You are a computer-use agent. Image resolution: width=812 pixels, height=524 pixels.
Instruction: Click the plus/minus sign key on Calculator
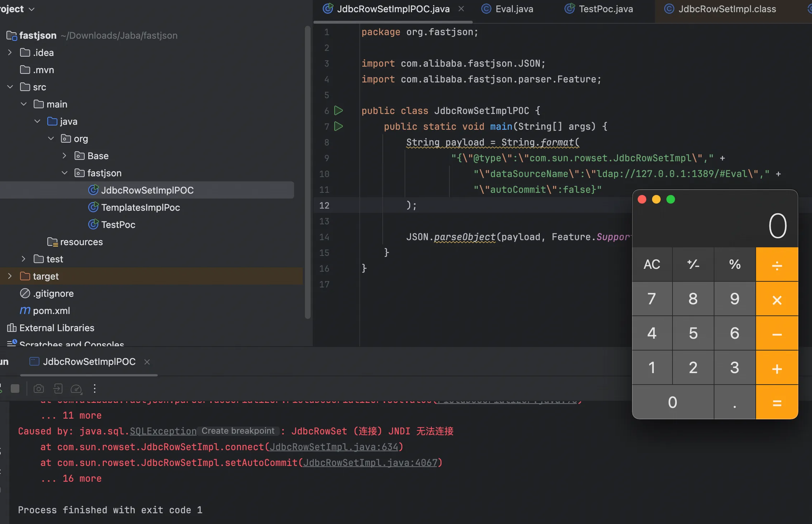(693, 265)
